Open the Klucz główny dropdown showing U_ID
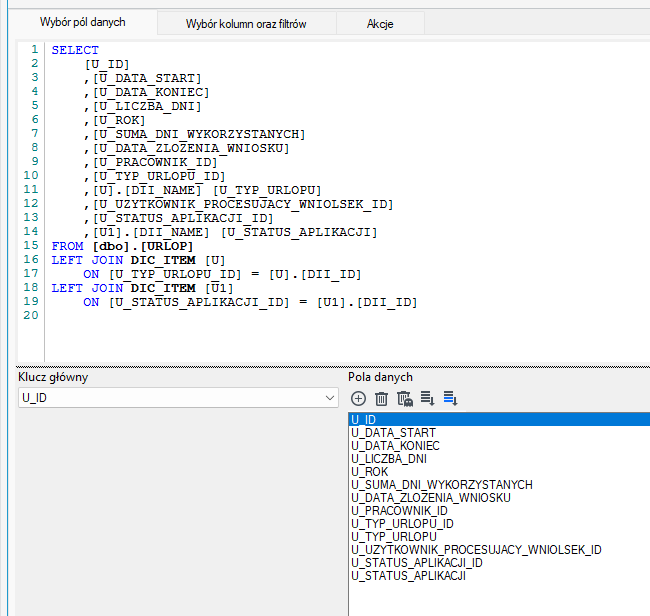 click(178, 398)
